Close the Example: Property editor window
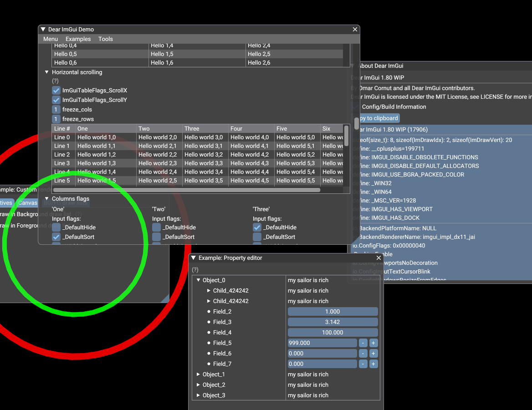The image size is (532, 410). click(x=379, y=258)
